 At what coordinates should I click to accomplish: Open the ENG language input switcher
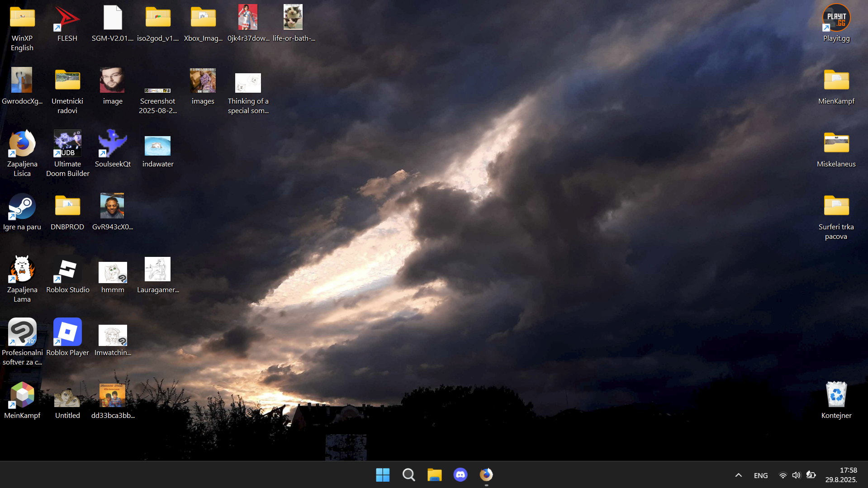(761, 475)
